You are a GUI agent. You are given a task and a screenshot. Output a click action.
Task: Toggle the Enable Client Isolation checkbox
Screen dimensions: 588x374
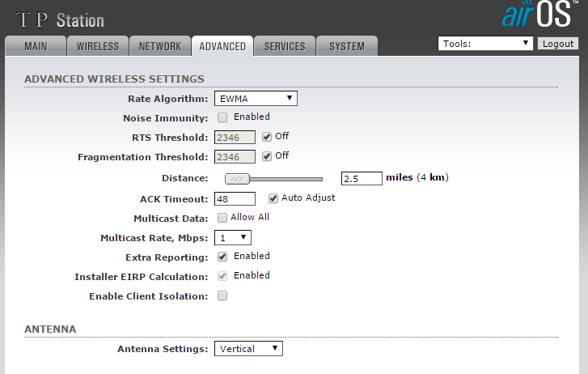[x=222, y=296]
